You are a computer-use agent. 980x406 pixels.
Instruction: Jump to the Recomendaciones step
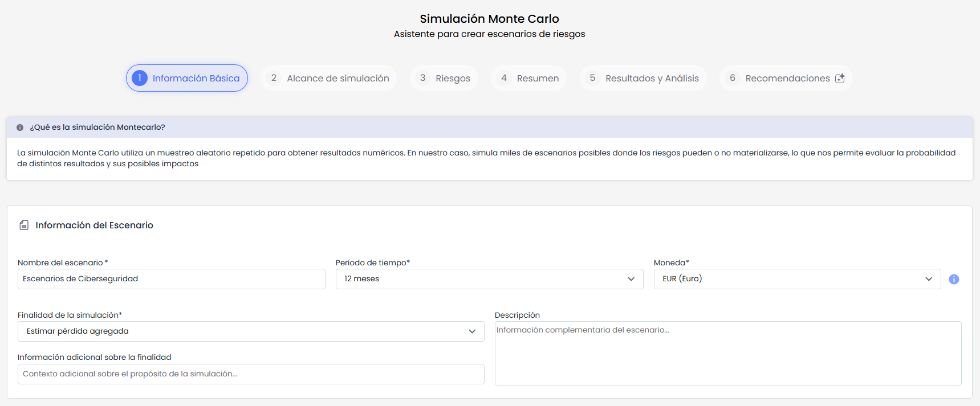786,78
